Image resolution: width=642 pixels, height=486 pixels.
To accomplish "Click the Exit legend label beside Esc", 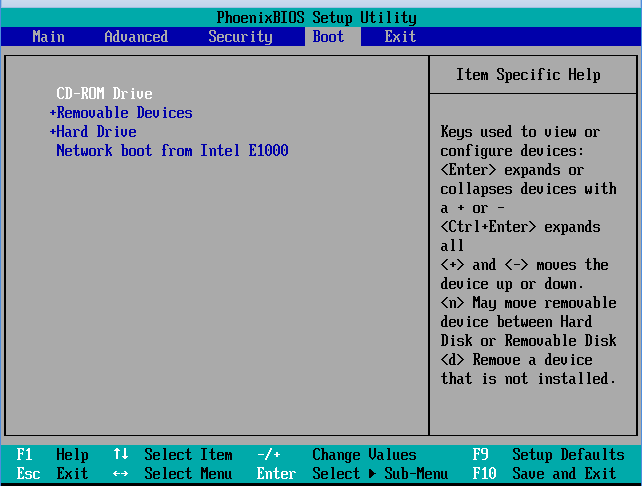I will pos(72,474).
